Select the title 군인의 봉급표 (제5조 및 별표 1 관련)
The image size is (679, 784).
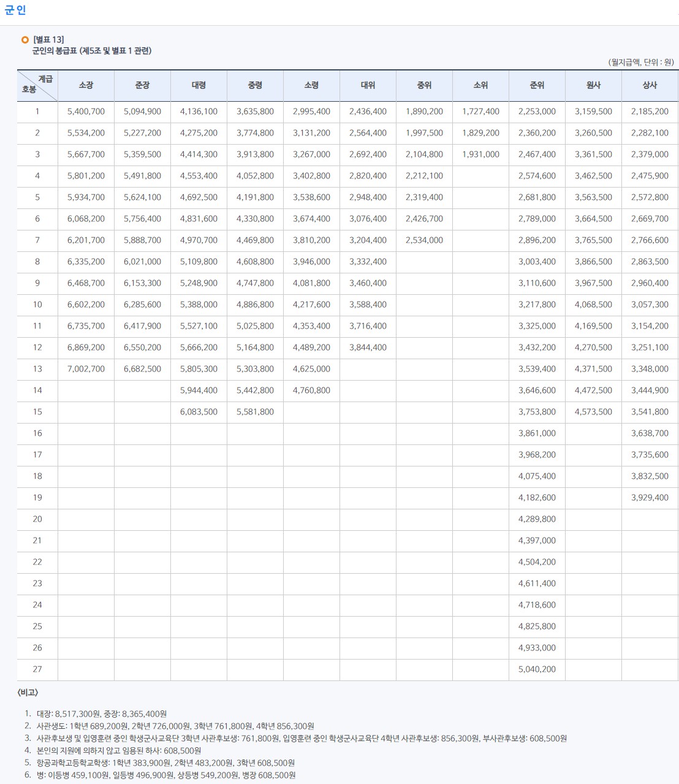(x=92, y=51)
